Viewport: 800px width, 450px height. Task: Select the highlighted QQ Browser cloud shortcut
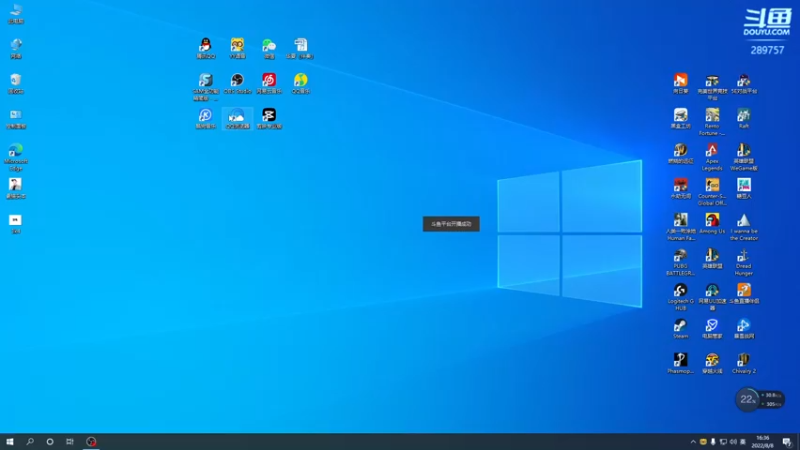point(237,118)
